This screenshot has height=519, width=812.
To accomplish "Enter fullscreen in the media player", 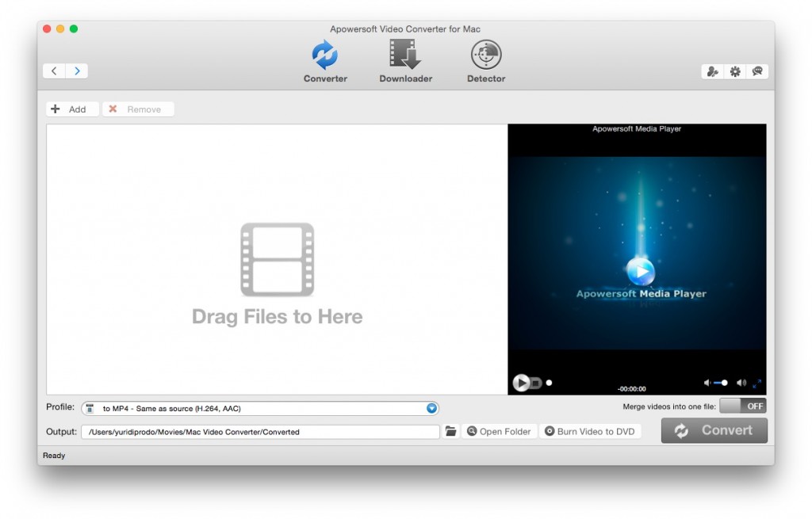I will click(756, 384).
